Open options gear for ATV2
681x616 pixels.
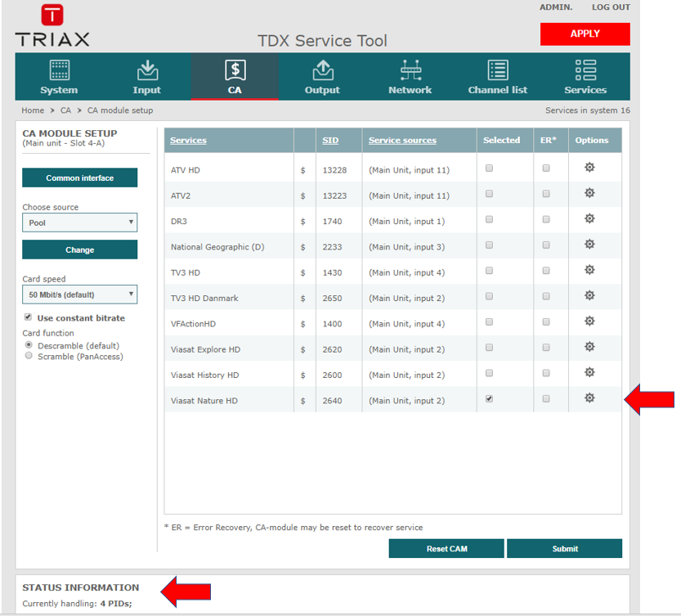pos(589,193)
